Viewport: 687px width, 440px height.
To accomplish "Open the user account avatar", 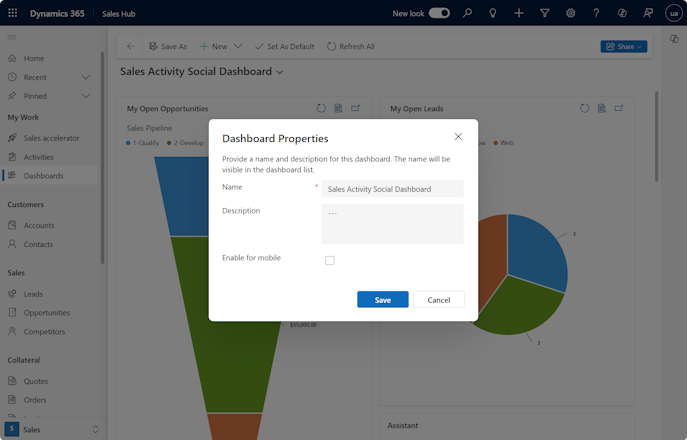I will point(673,13).
